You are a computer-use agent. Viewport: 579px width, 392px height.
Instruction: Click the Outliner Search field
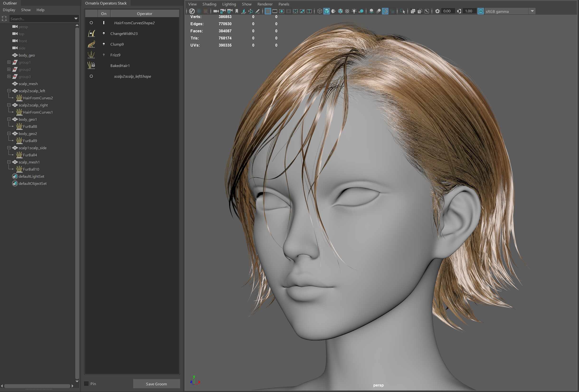click(x=41, y=19)
